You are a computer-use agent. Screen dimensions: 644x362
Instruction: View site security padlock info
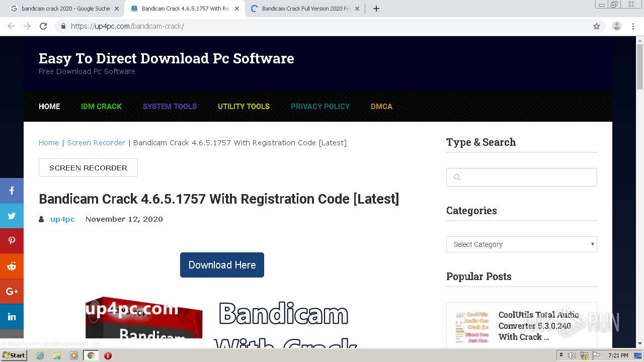tap(63, 26)
